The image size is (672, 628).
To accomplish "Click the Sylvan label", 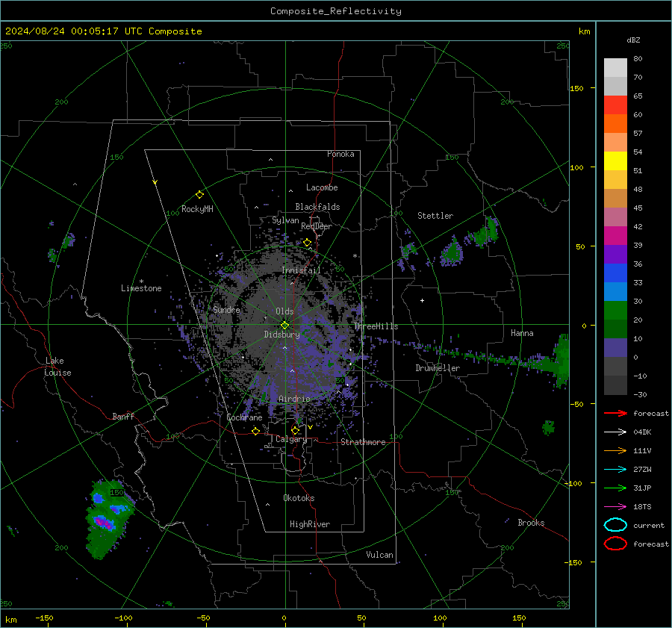I will (x=285, y=220).
